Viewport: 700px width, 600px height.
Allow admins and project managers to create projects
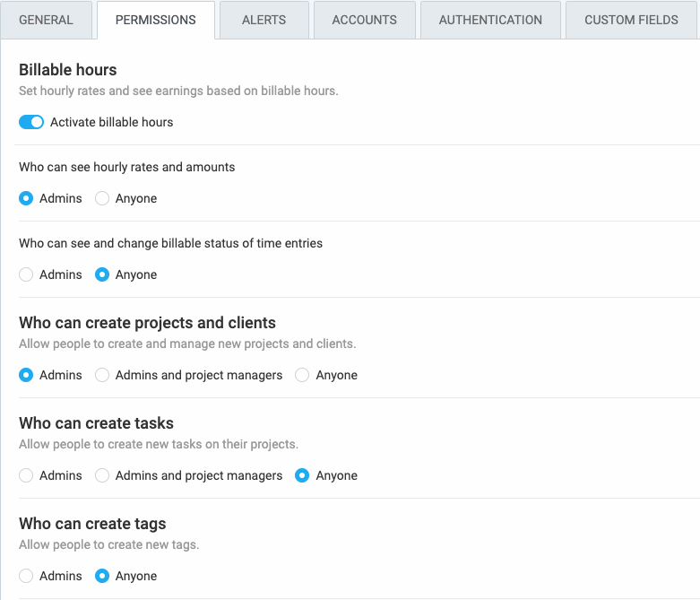point(103,375)
